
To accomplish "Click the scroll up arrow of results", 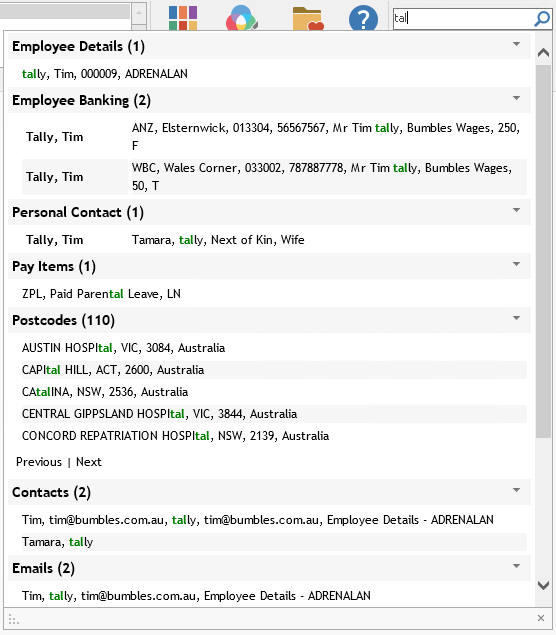I will [543, 52].
